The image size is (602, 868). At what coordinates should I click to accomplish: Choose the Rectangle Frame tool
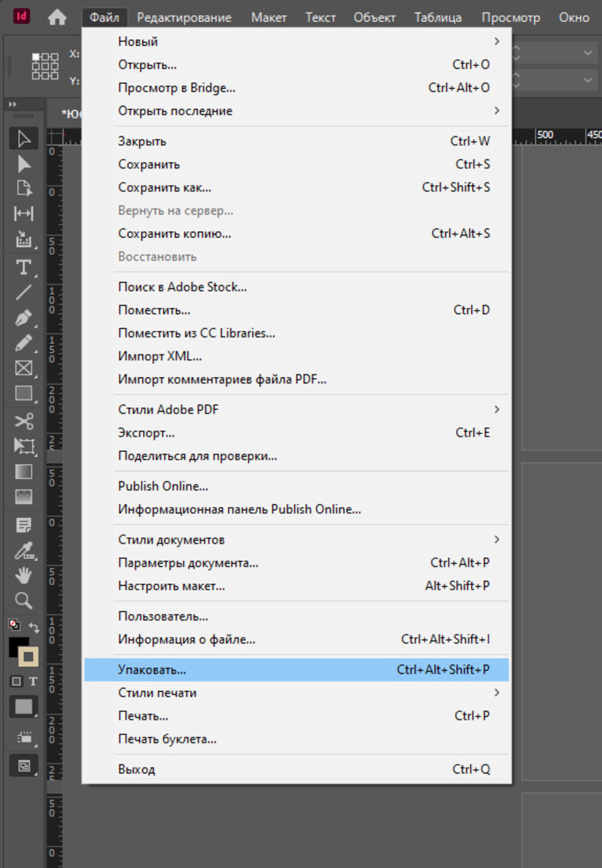tap(24, 368)
